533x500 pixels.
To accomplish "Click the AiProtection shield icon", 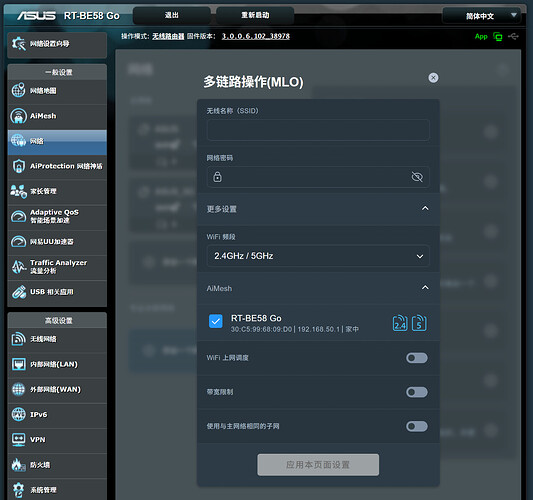I will coord(18,166).
